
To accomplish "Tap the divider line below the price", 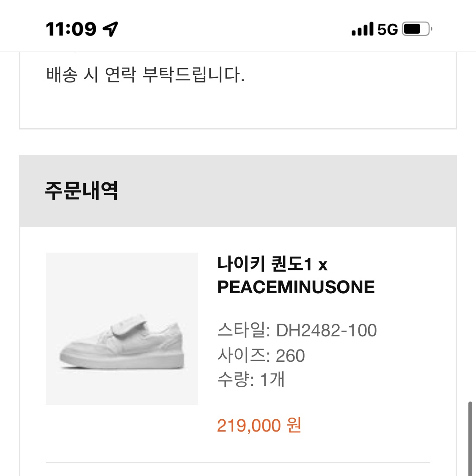I will [x=238, y=462].
